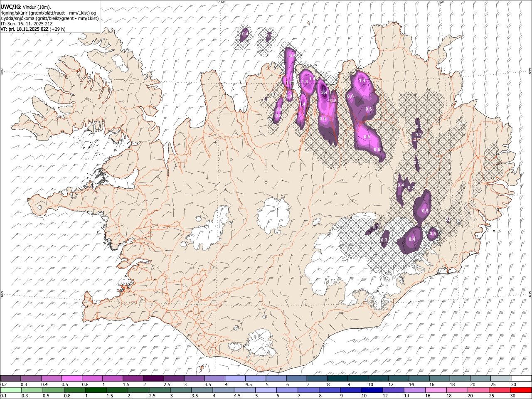Click the 0.2 label in the upper legend row
Viewport: 532px width, 399px height.
point(3,384)
